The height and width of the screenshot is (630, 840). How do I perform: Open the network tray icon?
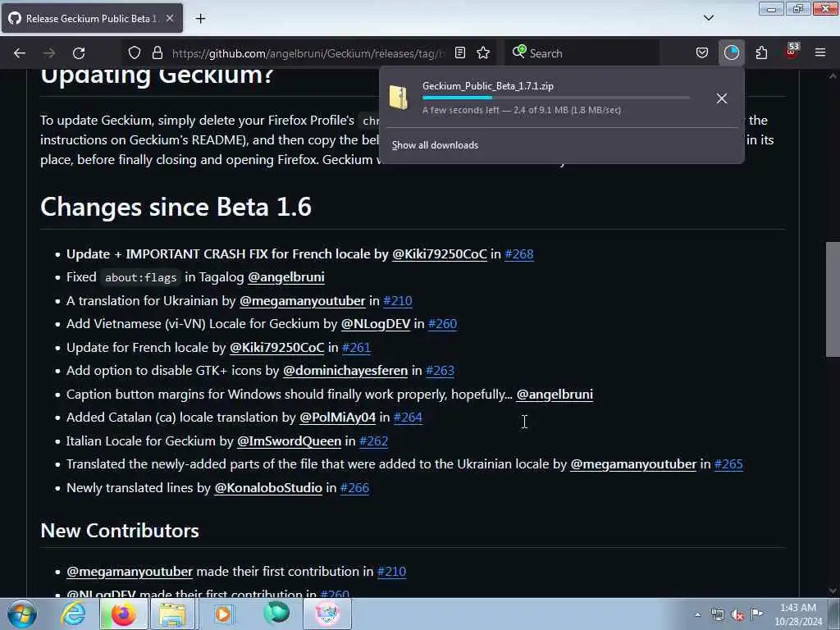(x=717, y=615)
